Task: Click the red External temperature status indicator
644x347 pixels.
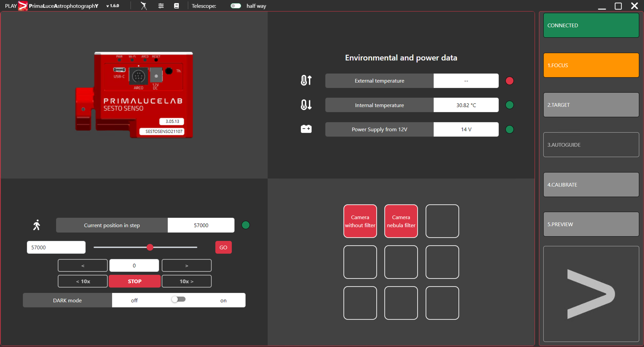Action: [x=509, y=81]
